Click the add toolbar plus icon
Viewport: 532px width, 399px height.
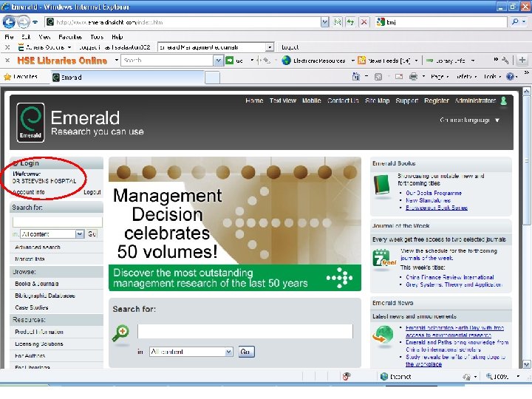pyautogui.click(x=522, y=61)
